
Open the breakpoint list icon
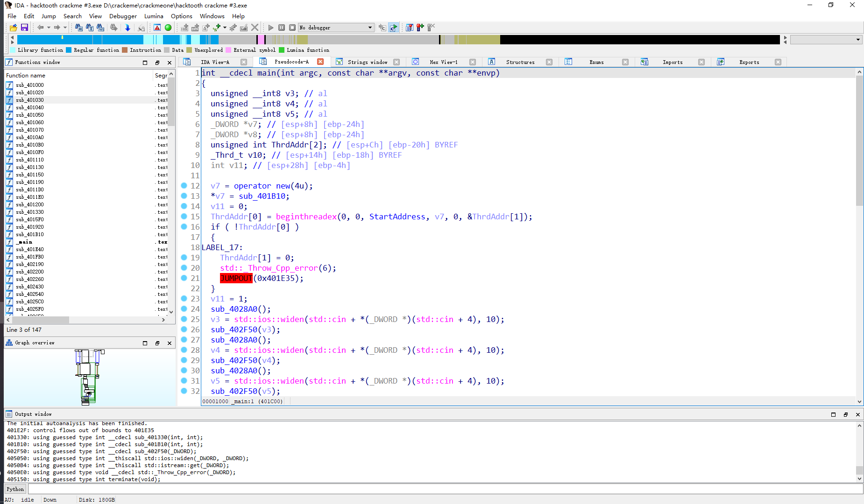[x=409, y=28]
